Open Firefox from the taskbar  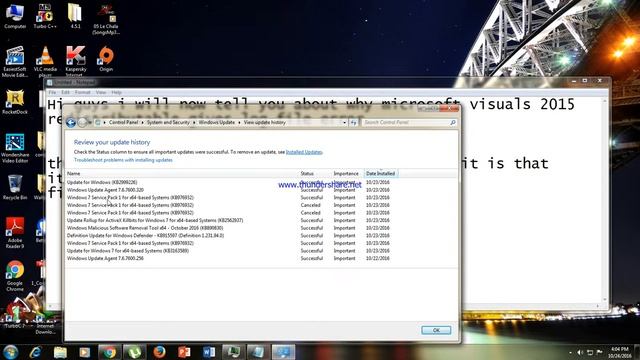(x=159, y=352)
